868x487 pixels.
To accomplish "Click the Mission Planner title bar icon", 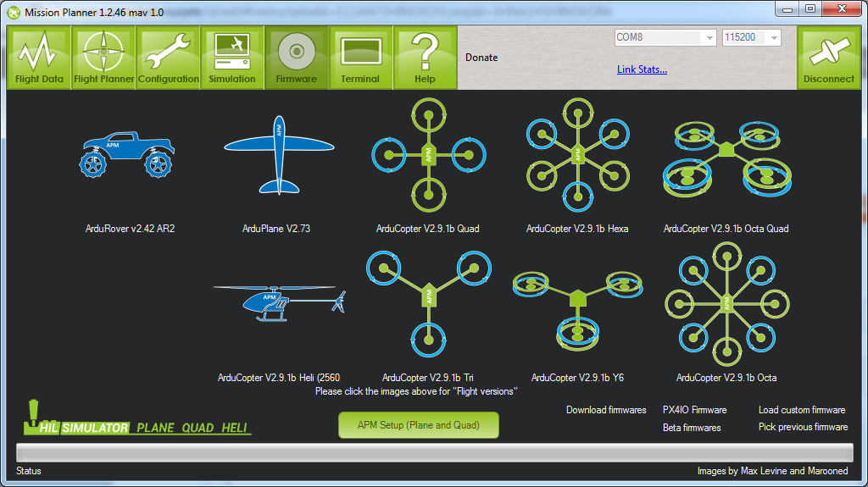I will click(14, 12).
